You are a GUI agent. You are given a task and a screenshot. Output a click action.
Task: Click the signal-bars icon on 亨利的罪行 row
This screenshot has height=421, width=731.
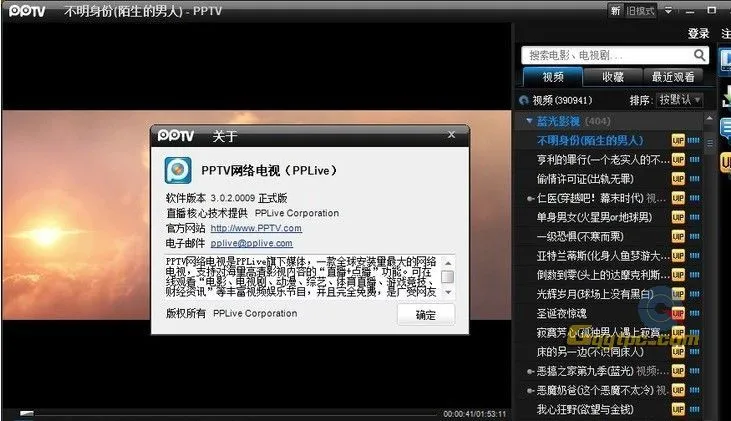coord(694,159)
